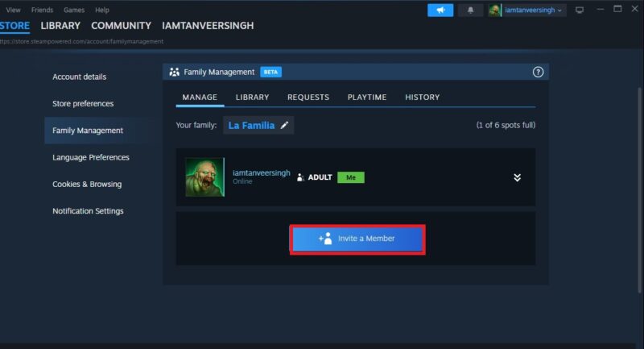644x349 pixels.
Task: Open Cookies & Browsing in sidebar
Action: click(x=87, y=184)
